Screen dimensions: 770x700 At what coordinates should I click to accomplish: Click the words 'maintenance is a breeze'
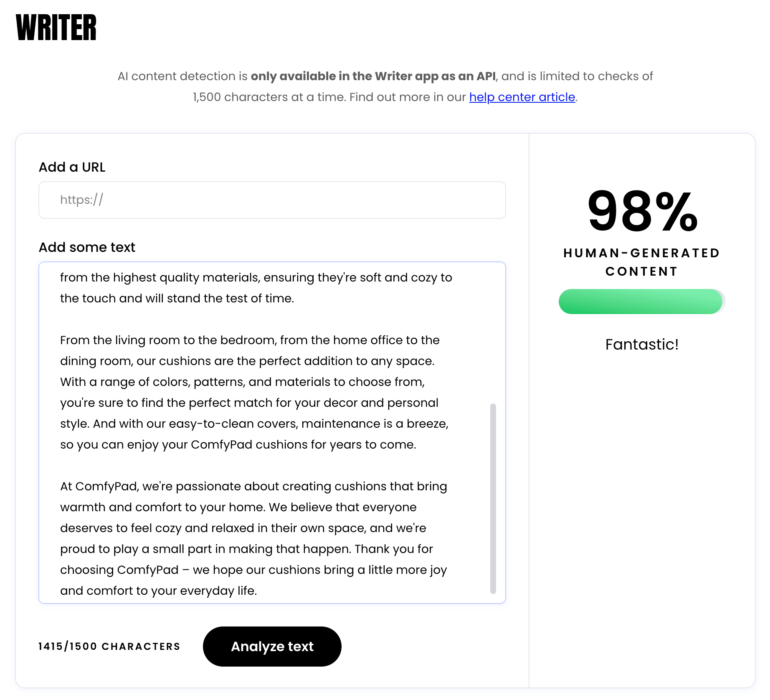(x=374, y=424)
